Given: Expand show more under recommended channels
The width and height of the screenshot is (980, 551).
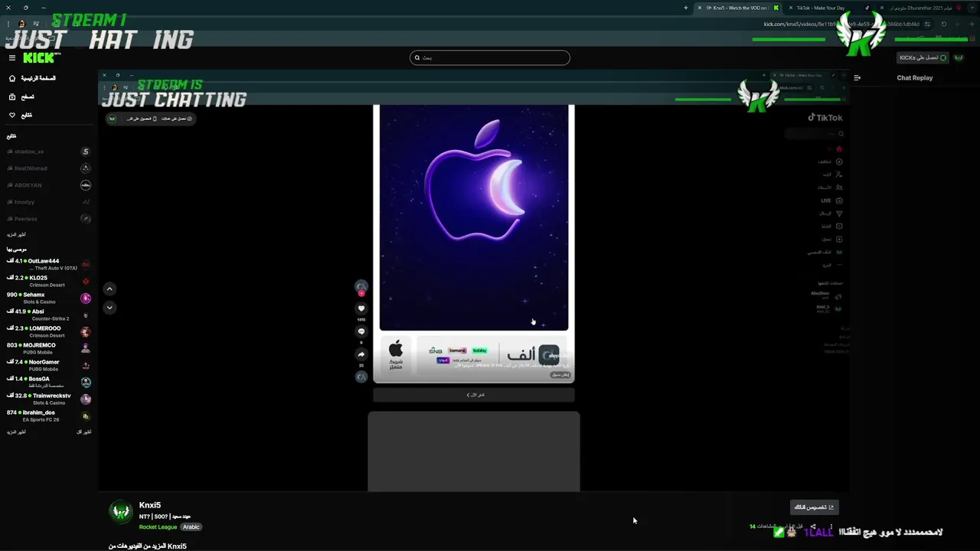Looking at the screenshot, I should pos(16,432).
